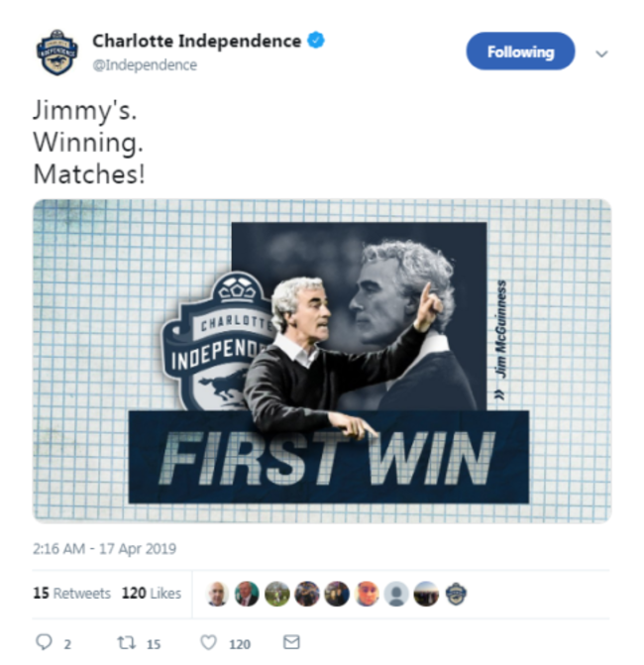Click the reply speech bubble icon

tap(44, 641)
